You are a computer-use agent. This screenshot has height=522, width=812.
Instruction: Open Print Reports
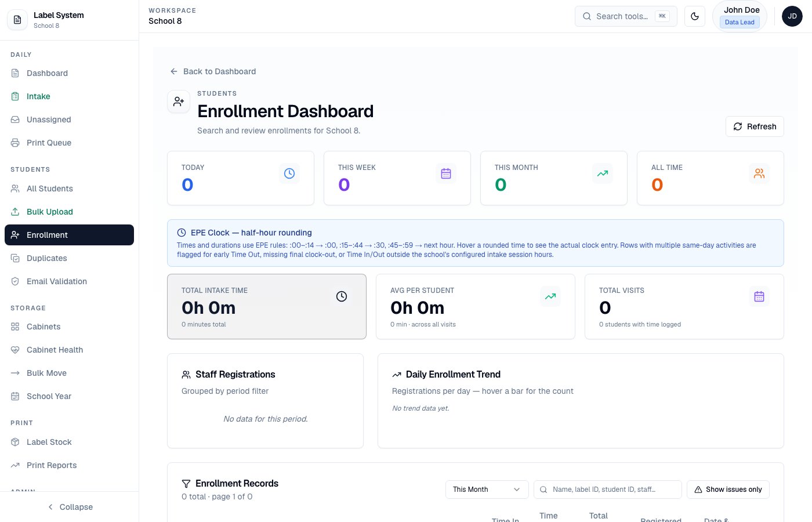[69, 465]
